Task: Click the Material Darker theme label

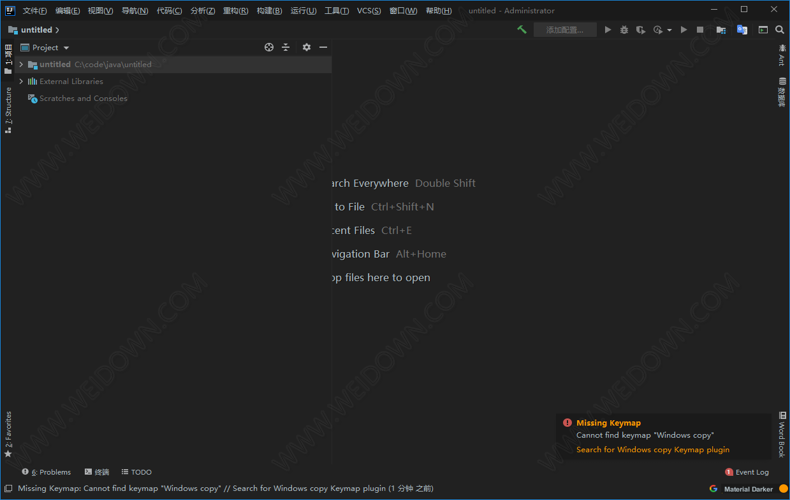Action: click(748, 489)
